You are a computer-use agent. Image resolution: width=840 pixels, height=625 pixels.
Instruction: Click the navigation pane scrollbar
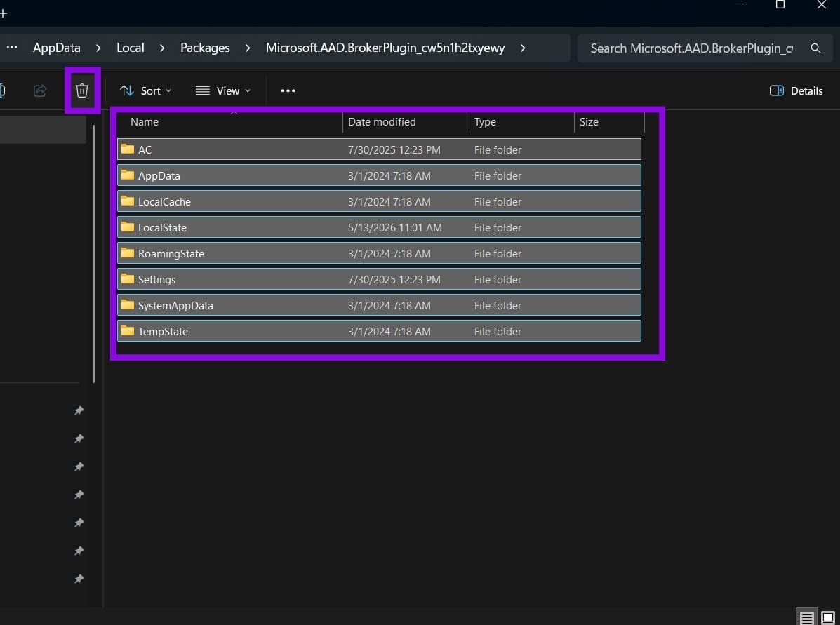click(94, 254)
